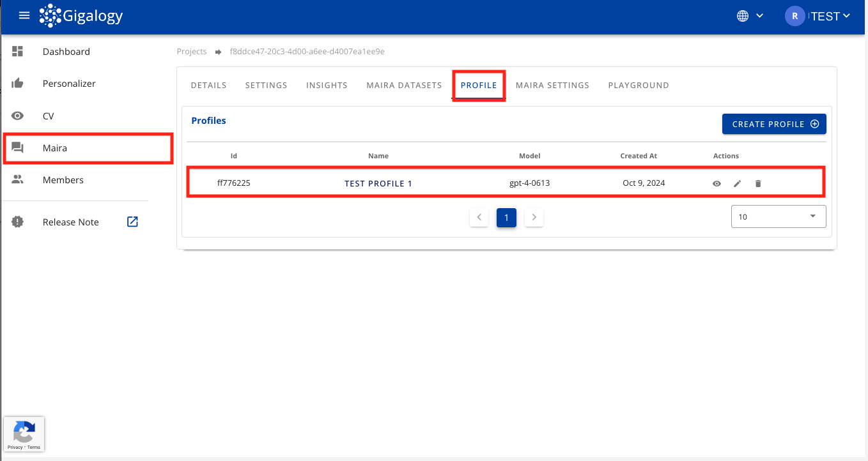Select page 1 in pagination
The height and width of the screenshot is (461, 868).
point(506,218)
